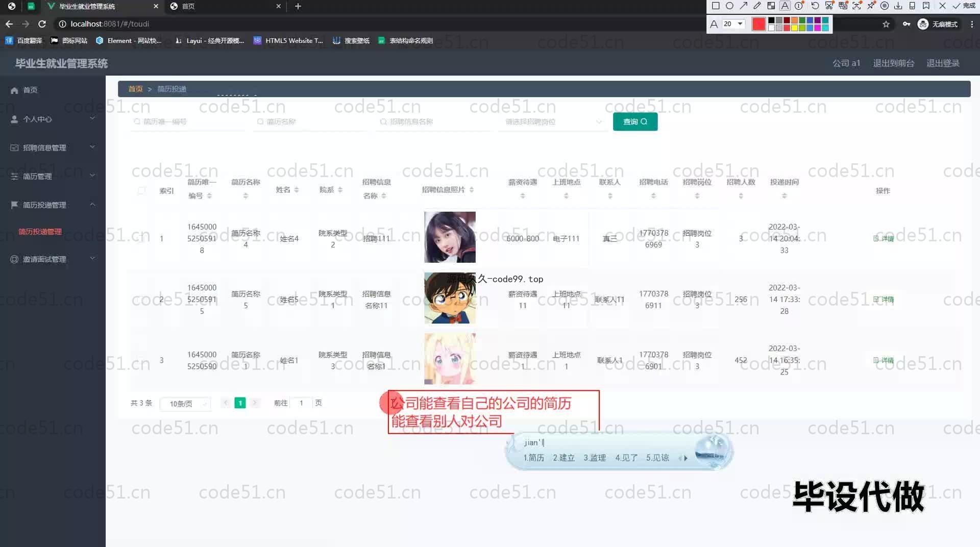The image size is (980, 547).
Task: Select 简历投递管理 submenu item
Action: point(40,232)
